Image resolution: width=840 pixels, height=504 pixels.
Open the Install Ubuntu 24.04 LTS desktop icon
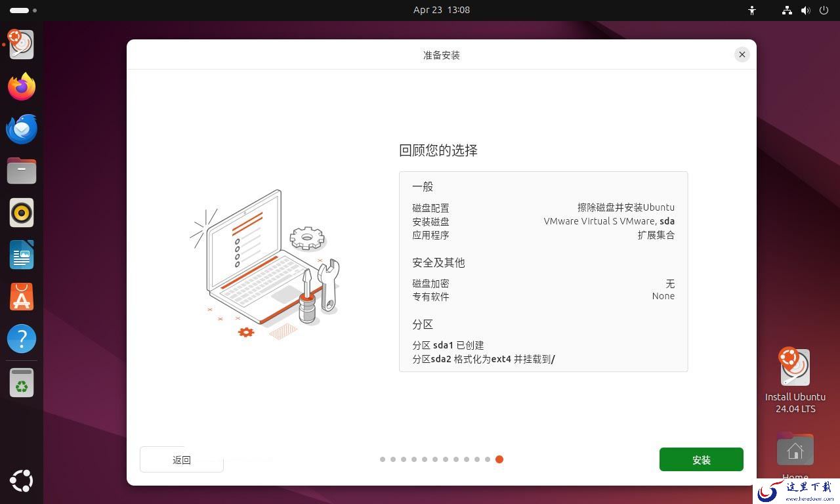[795, 381]
